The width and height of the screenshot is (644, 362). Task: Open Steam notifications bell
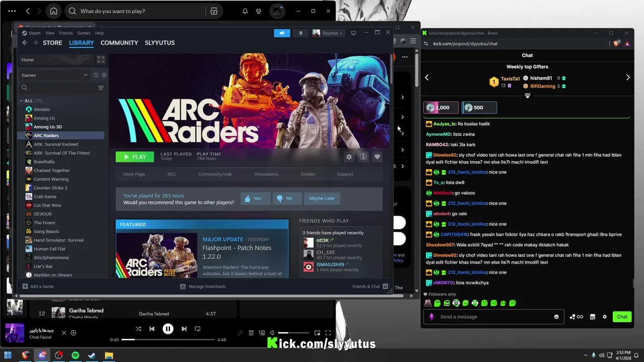301,33
